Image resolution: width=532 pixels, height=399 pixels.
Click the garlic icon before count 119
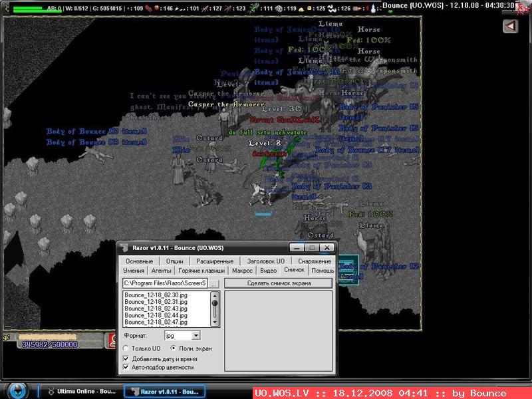[x=280, y=9]
